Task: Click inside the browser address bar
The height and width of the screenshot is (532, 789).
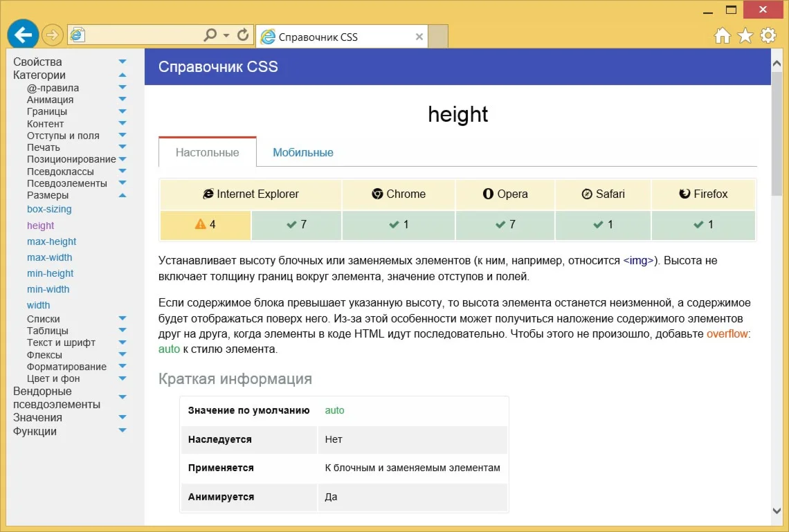Action: (152, 35)
